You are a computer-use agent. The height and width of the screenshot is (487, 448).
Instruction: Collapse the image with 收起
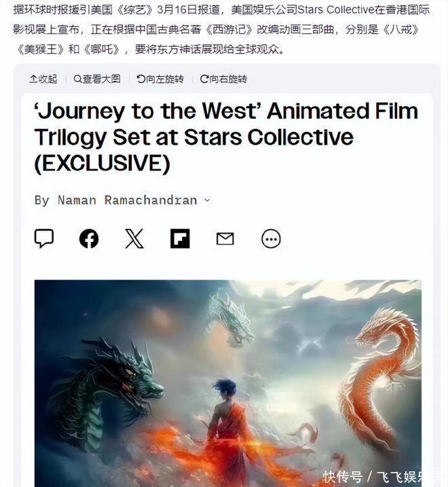tap(43, 79)
